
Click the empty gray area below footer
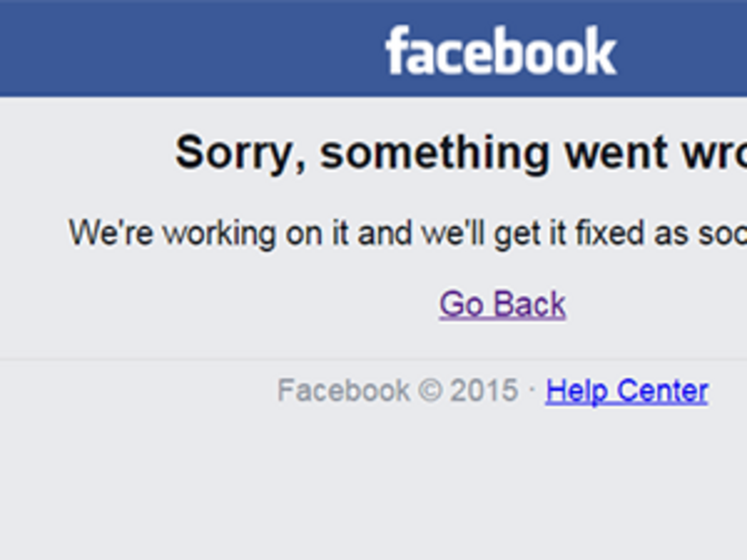tap(373, 488)
